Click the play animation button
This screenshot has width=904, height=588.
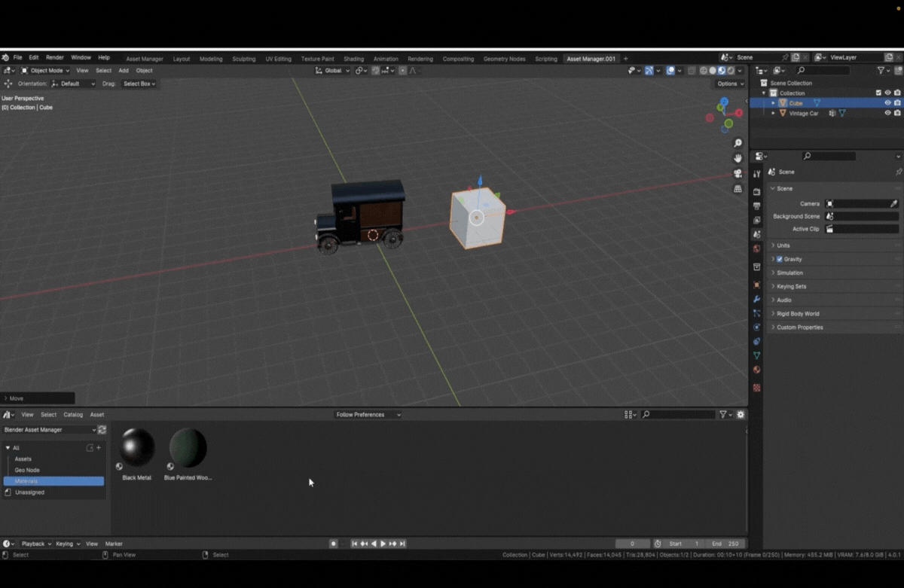(x=383, y=544)
